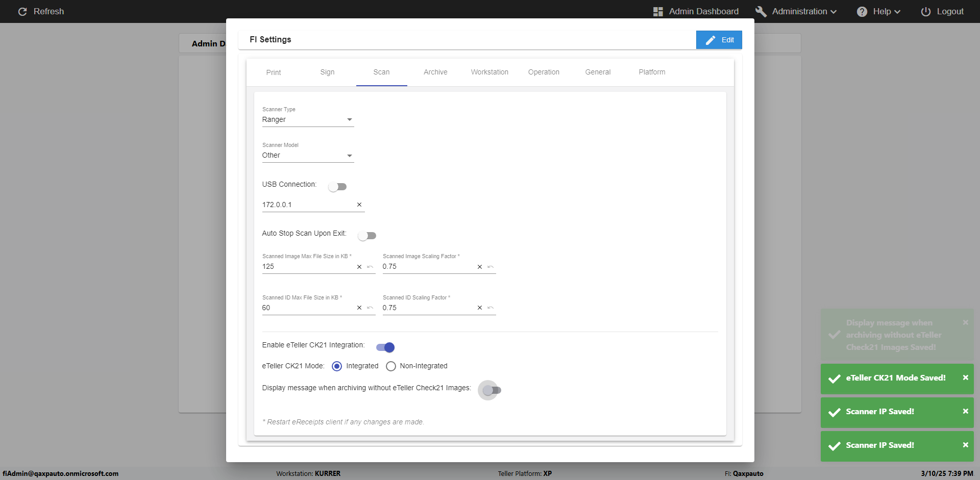Clear Scanned Image Scaling Factor value
The image size is (980, 480).
point(480,267)
